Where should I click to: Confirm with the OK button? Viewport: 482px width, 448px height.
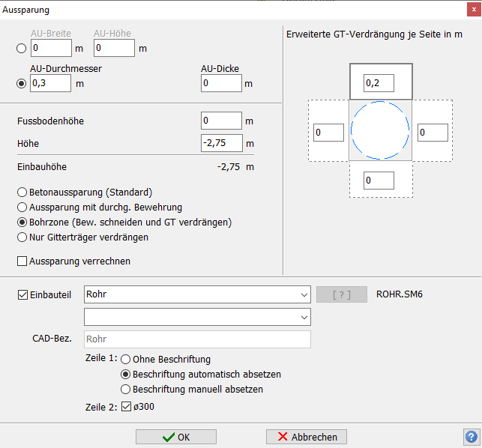tap(175, 437)
